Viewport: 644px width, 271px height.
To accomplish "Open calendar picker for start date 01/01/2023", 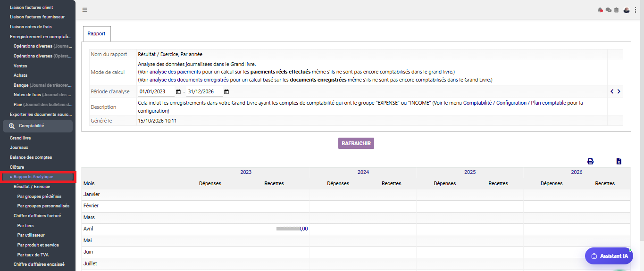I will coord(178,92).
